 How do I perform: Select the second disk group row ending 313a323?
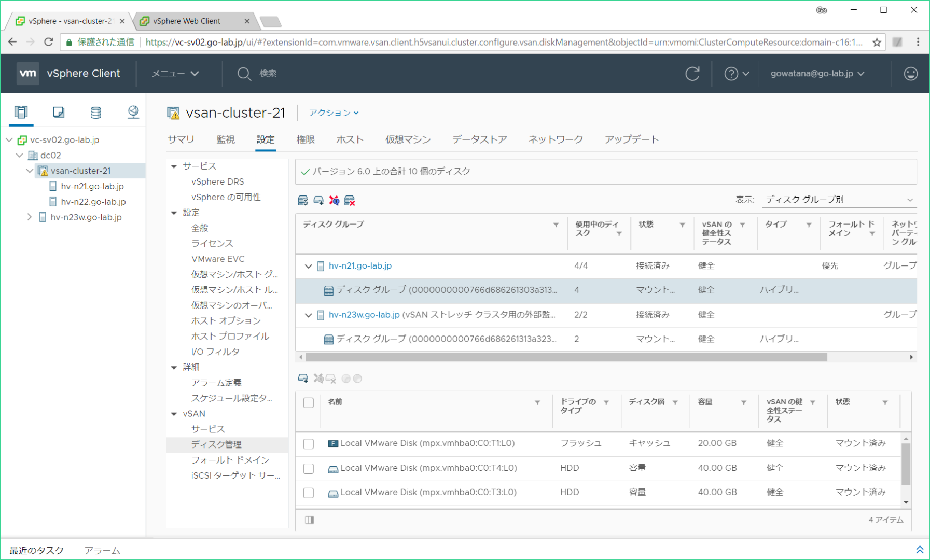606,339
